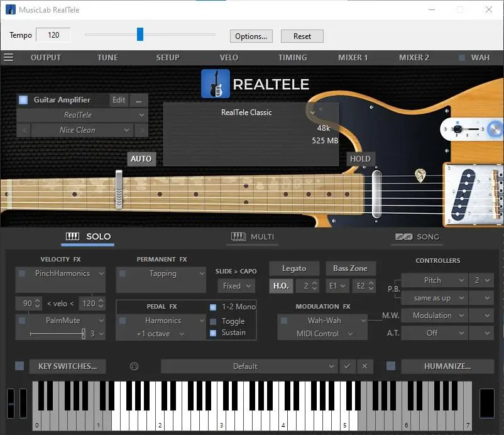The image size is (504, 435).
Task: Enable Harmonics pedal FX checkbox
Action: tap(123, 321)
